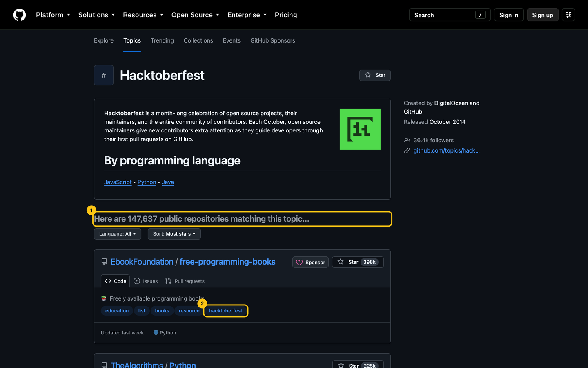Open the TheAlgorithms owner link
Viewport: 588px width, 368px height.
point(137,365)
